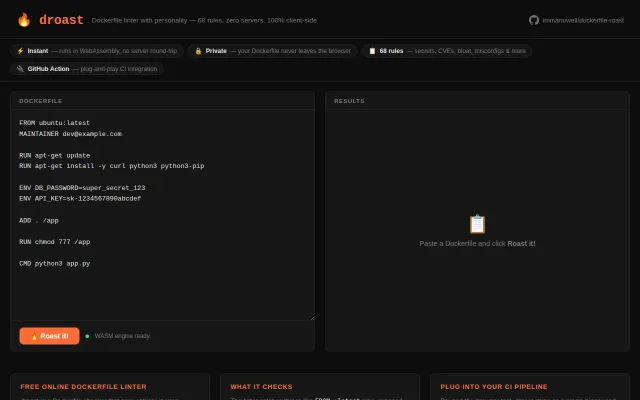This screenshot has height=400, width=640.
Task: Click the What It Checks heading
Action: [x=261, y=387]
